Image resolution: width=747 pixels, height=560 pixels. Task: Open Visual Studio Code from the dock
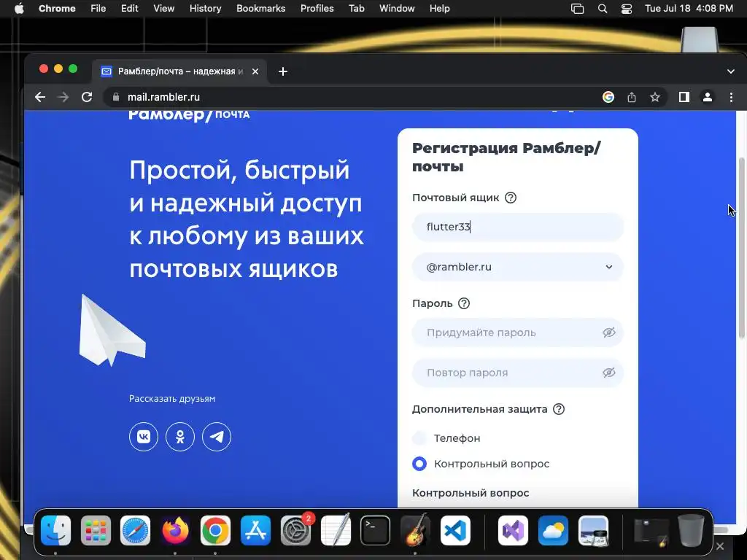point(455,530)
